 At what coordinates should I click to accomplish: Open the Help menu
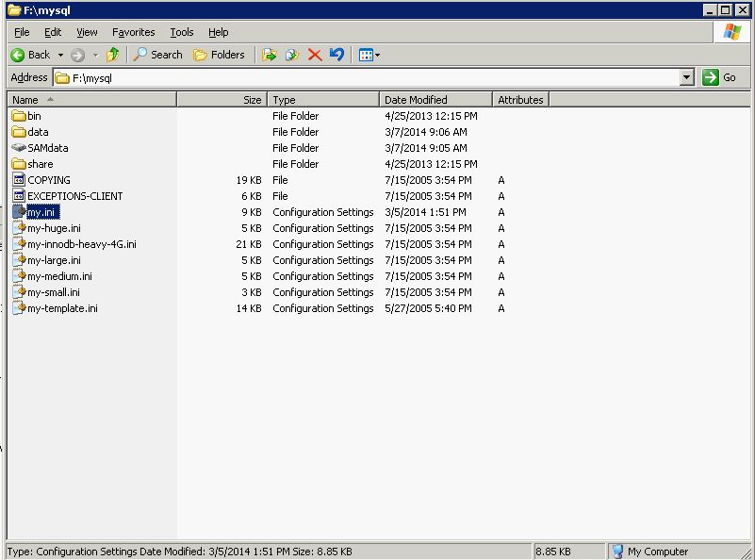pyautogui.click(x=218, y=32)
